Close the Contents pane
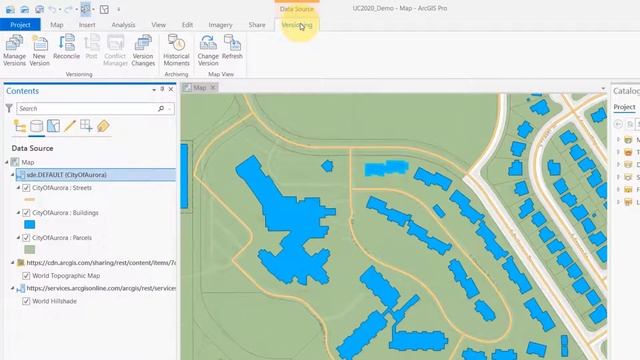This screenshot has height=360, width=640. (x=171, y=89)
